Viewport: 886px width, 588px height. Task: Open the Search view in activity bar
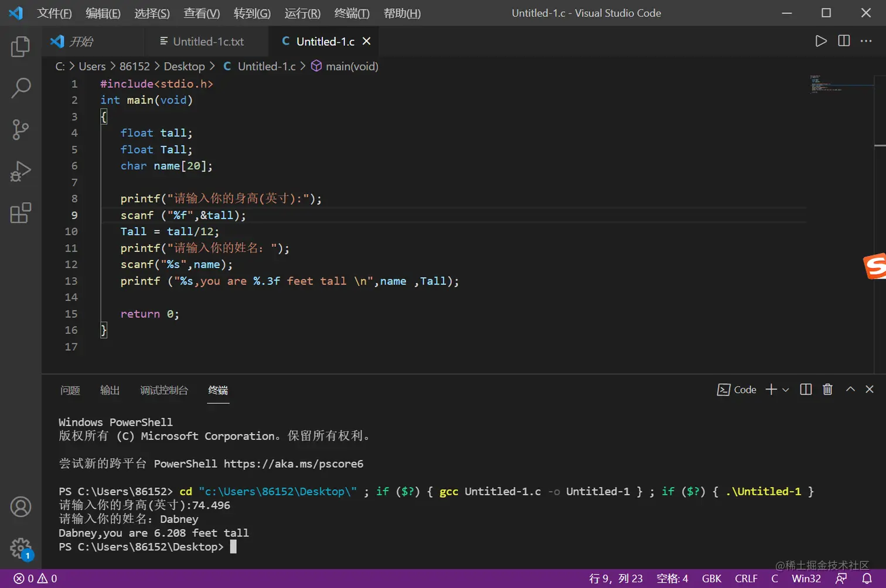coord(21,88)
